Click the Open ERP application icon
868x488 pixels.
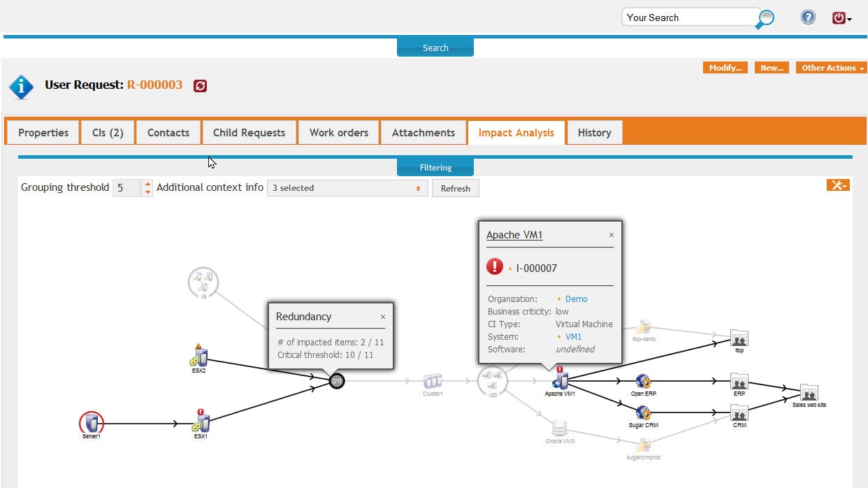(x=642, y=381)
